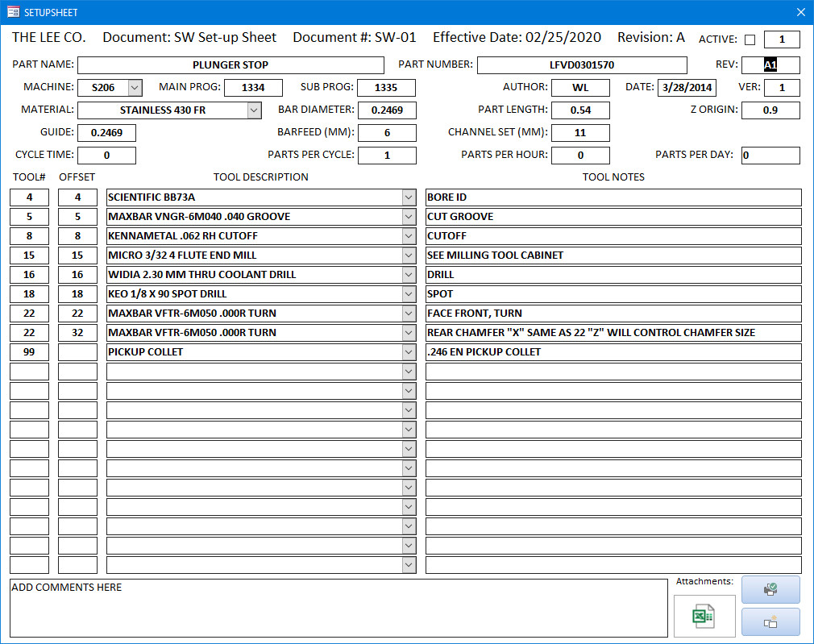Close the SETUPSHEET window
This screenshot has width=814, height=644.
pyautogui.click(x=800, y=12)
